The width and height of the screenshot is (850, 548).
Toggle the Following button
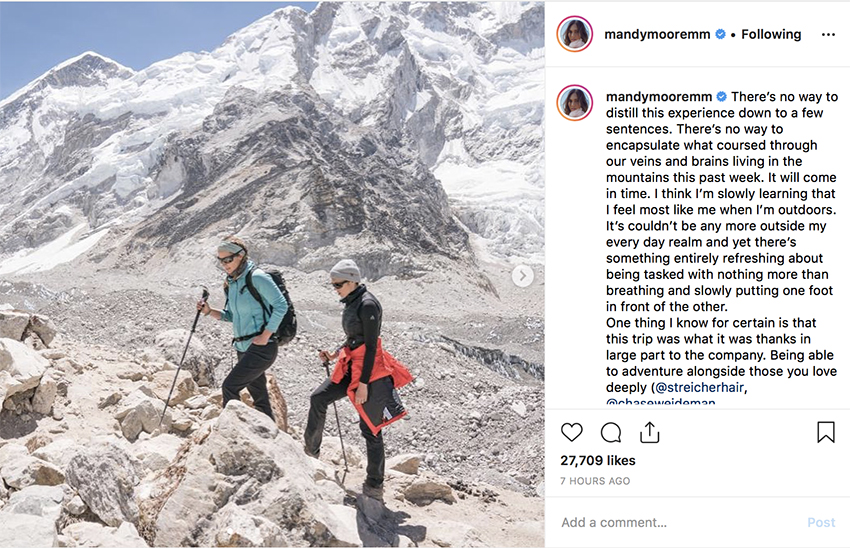(770, 34)
